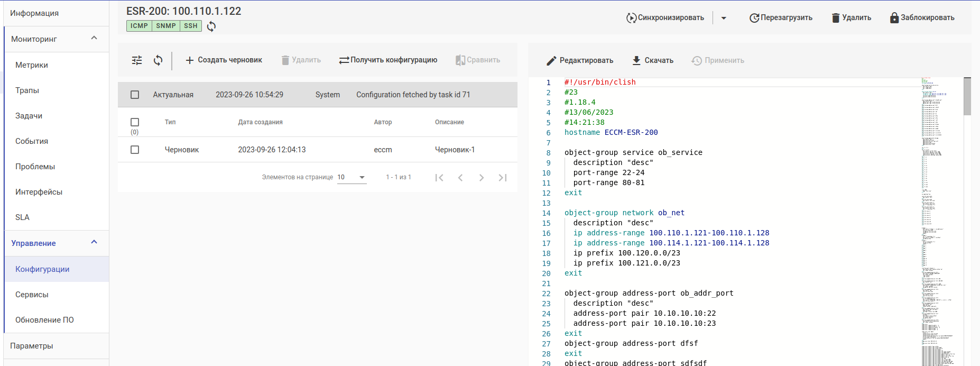Refresh the configurations list

point(158,60)
